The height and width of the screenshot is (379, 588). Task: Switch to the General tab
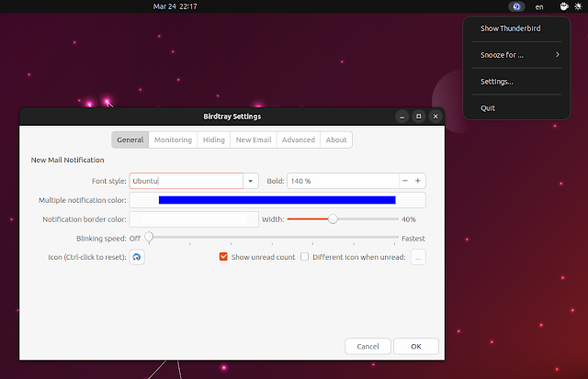pyautogui.click(x=130, y=139)
